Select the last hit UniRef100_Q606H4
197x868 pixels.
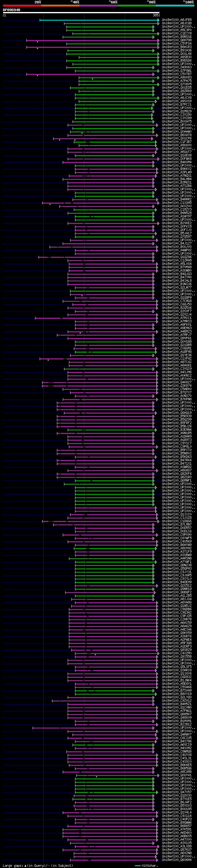pyautogui.click(x=177, y=860)
